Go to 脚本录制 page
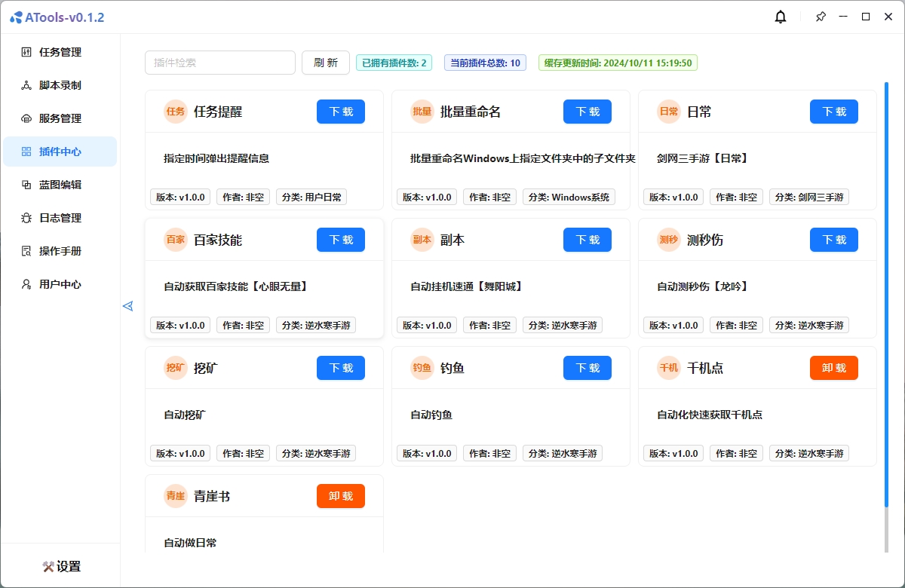905x588 pixels. pos(60,85)
